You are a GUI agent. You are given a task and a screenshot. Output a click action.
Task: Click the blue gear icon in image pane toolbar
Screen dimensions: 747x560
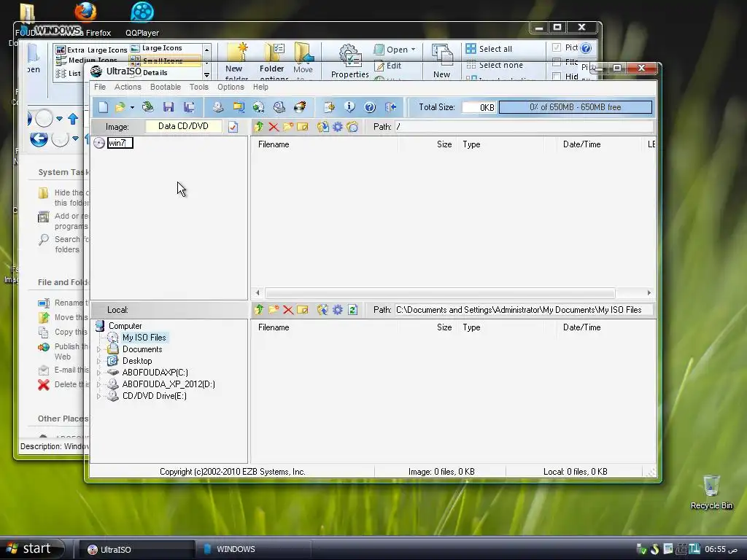click(x=338, y=127)
